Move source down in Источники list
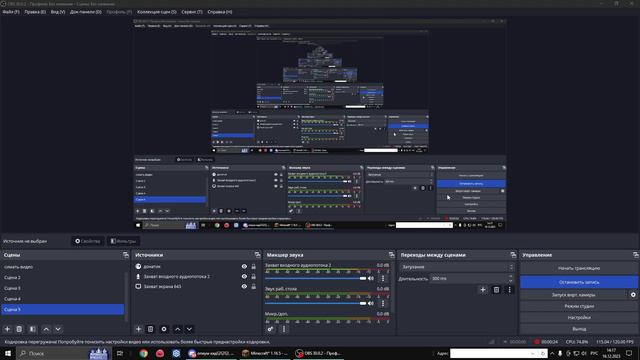 tap(189, 329)
